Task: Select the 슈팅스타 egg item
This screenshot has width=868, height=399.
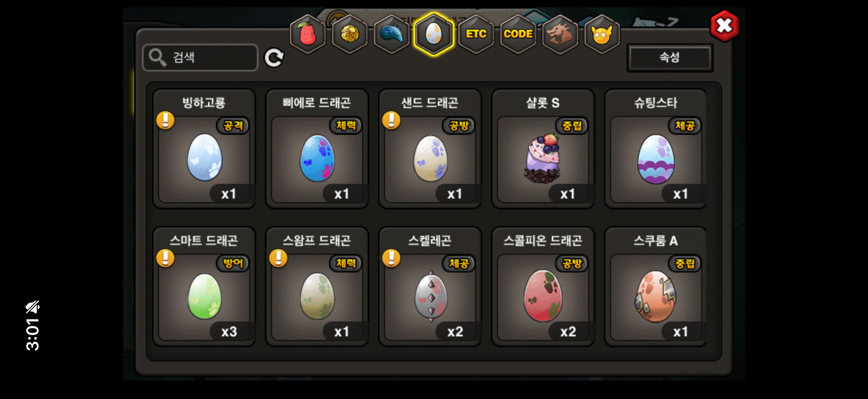Action: click(x=655, y=149)
